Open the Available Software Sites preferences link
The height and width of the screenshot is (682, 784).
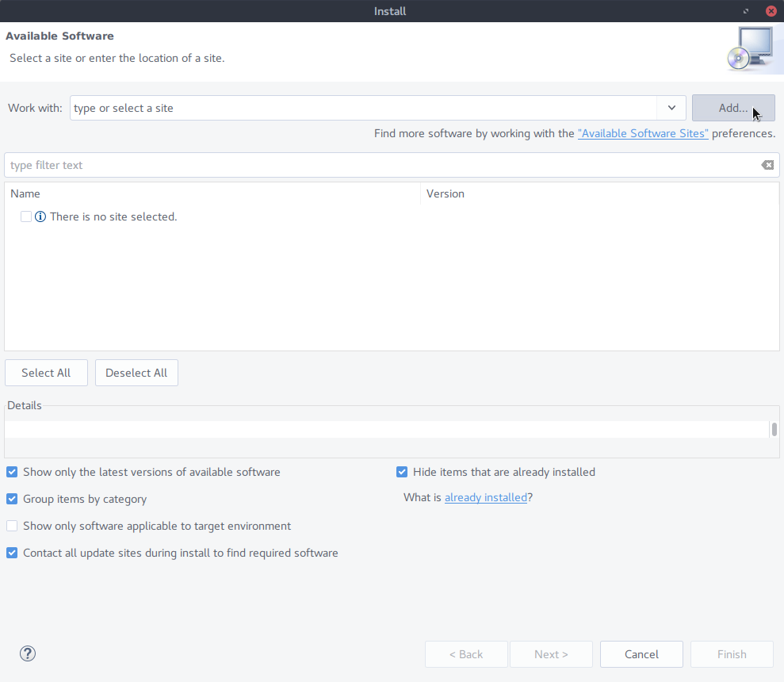(643, 133)
